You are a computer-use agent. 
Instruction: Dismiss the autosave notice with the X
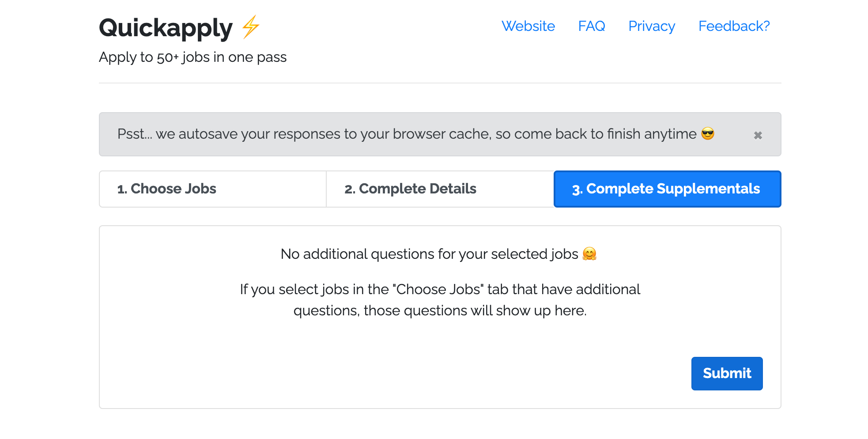[x=758, y=135]
